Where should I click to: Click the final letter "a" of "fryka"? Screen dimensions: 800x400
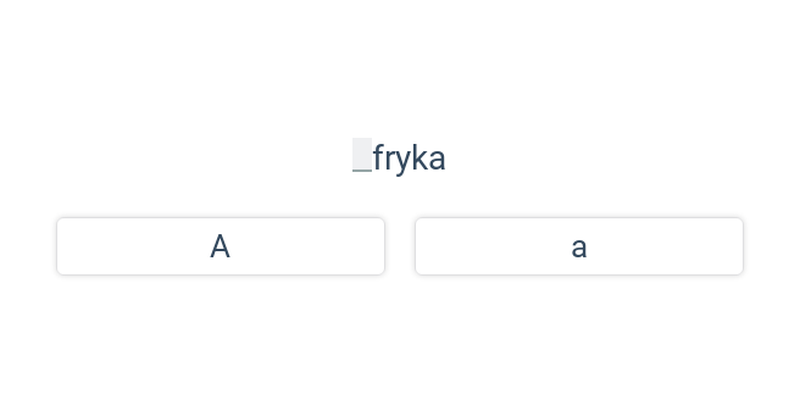[x=437, y=160]
